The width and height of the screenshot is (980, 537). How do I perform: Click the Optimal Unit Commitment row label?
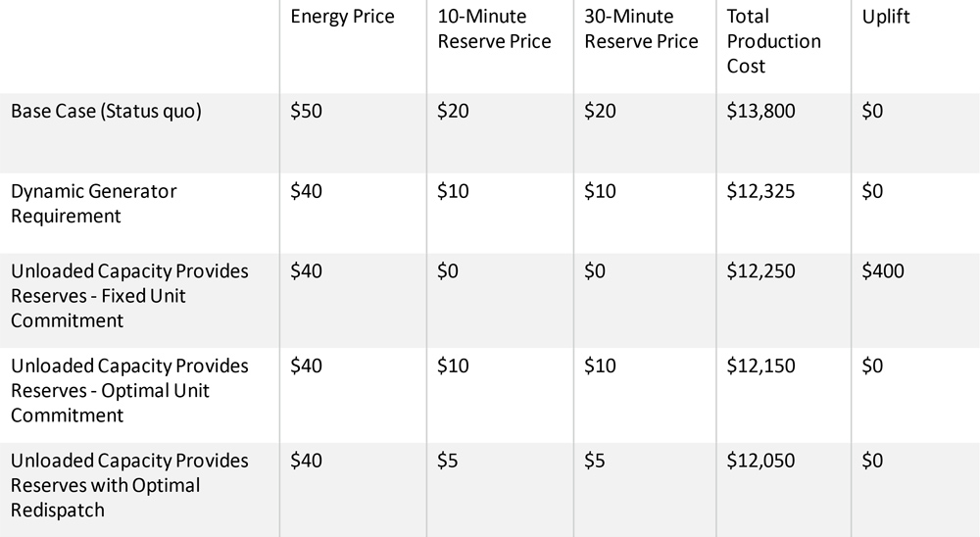tap(129, 390)
